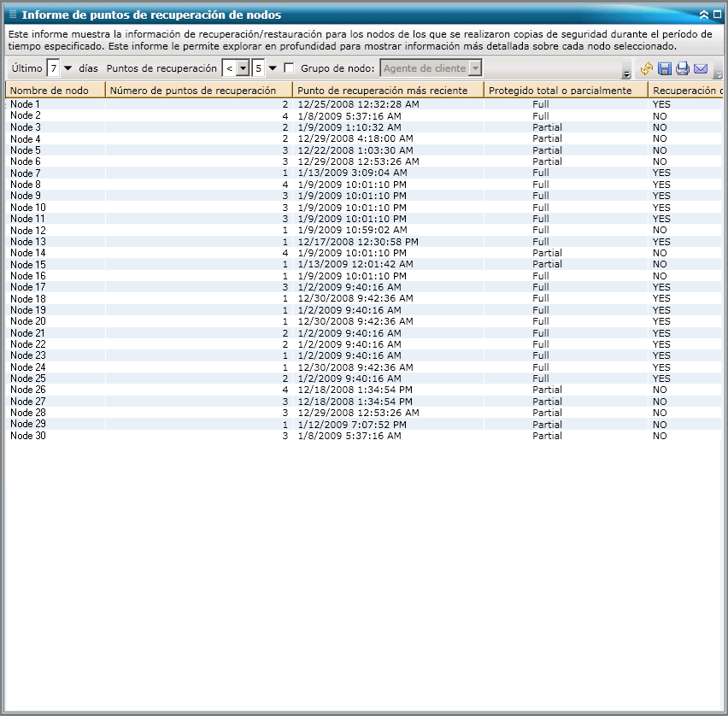Print the report using the printer icon

tap(682, 68)
